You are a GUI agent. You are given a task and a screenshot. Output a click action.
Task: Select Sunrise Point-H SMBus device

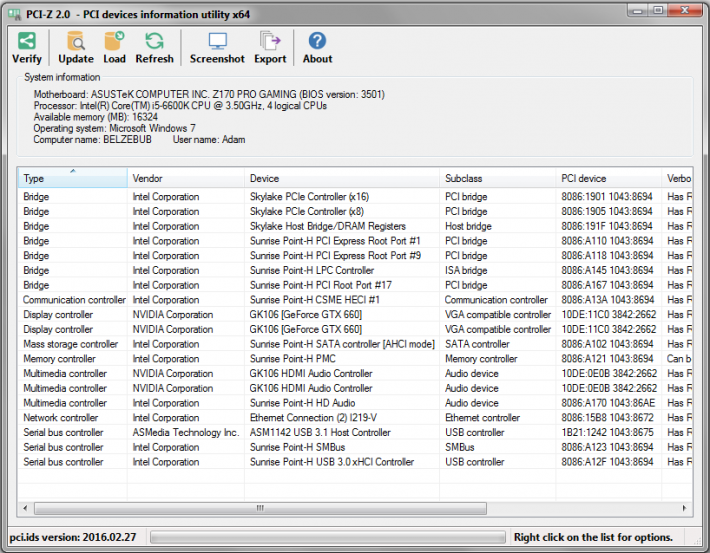355,447
